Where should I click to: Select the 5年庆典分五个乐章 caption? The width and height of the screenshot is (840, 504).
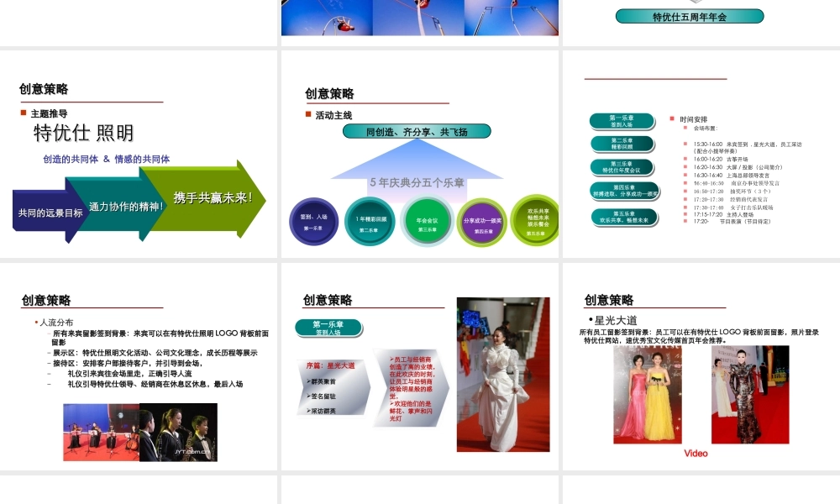417,182
